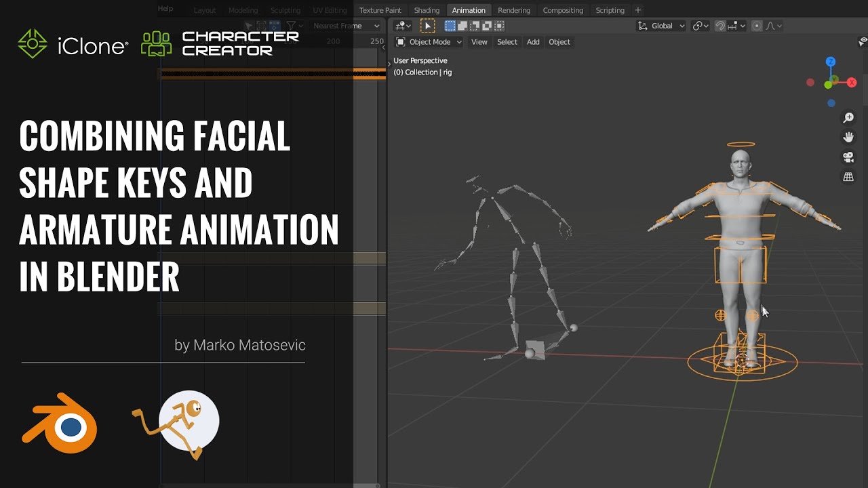Click the negative Z axis gizmo dot
Viewport: 868px width, 488px height.
831,104
